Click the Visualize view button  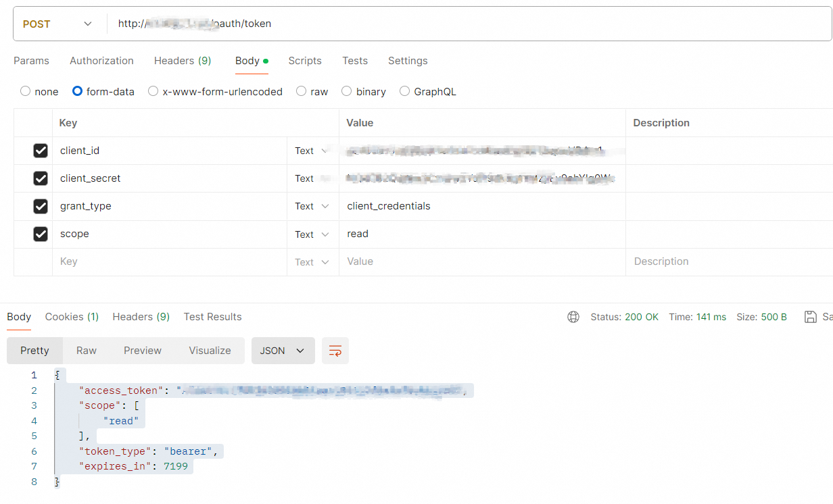(x=210, y=351)
